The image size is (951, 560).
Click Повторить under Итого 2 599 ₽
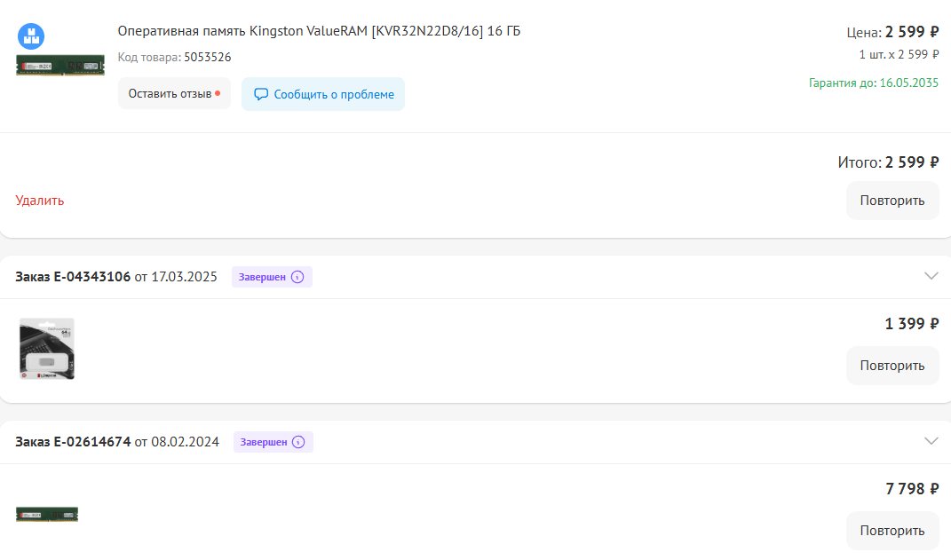pos(892,201)
